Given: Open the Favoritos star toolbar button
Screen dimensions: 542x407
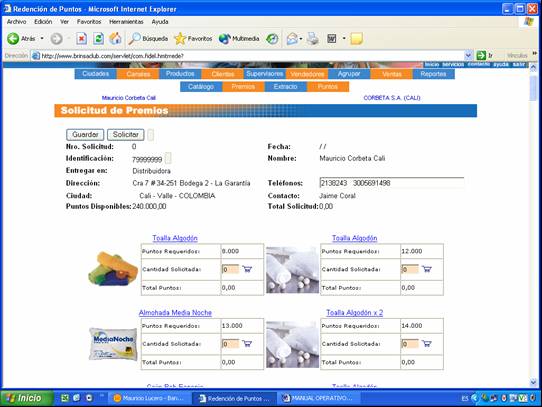Looking at the screenshot, I should pyautogui.click(x=193, y=39).
